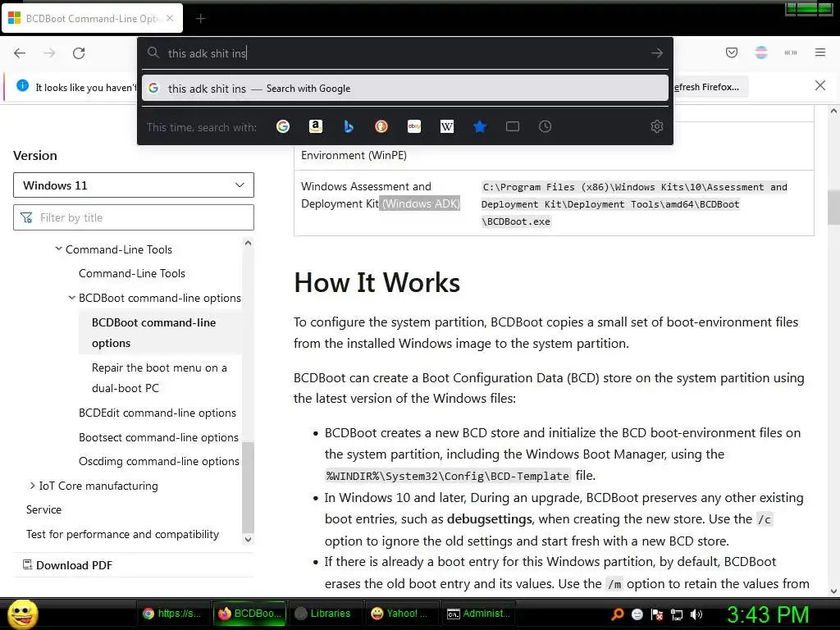Save the page to Pocket
840x630 pixels.
click(x=731, y=52)
